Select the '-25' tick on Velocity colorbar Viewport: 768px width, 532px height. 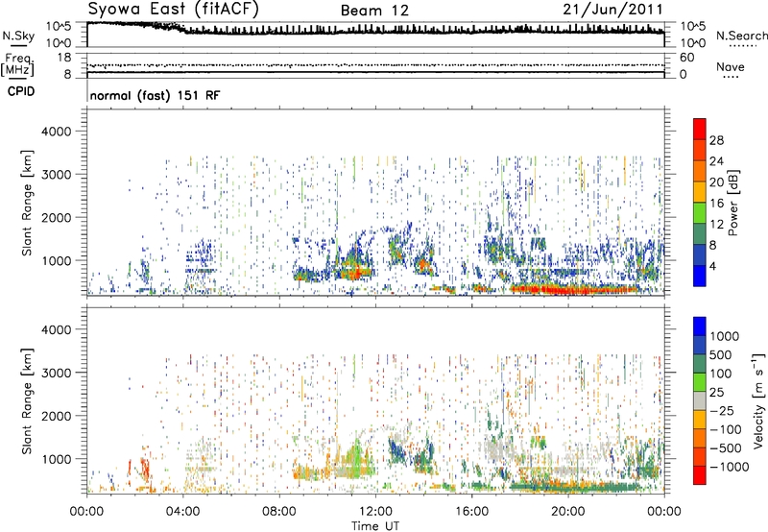click(722, 410)
